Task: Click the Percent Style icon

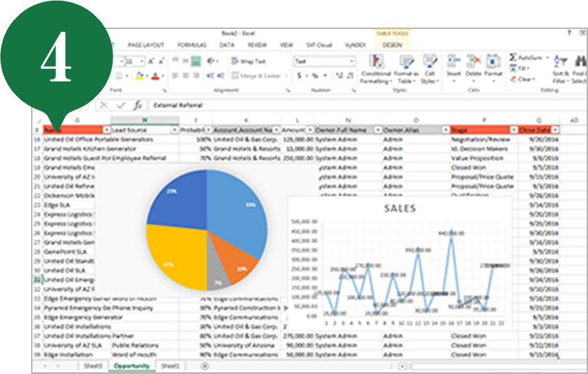Action: [315, 76]
